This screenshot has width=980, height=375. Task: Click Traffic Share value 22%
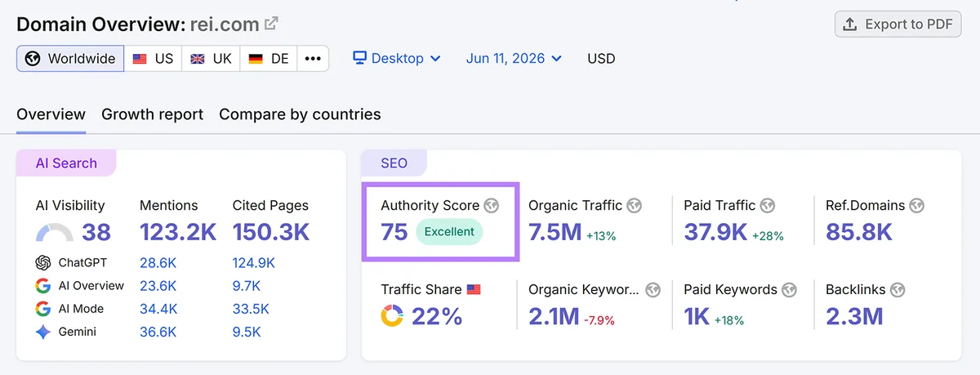(437, 315)
